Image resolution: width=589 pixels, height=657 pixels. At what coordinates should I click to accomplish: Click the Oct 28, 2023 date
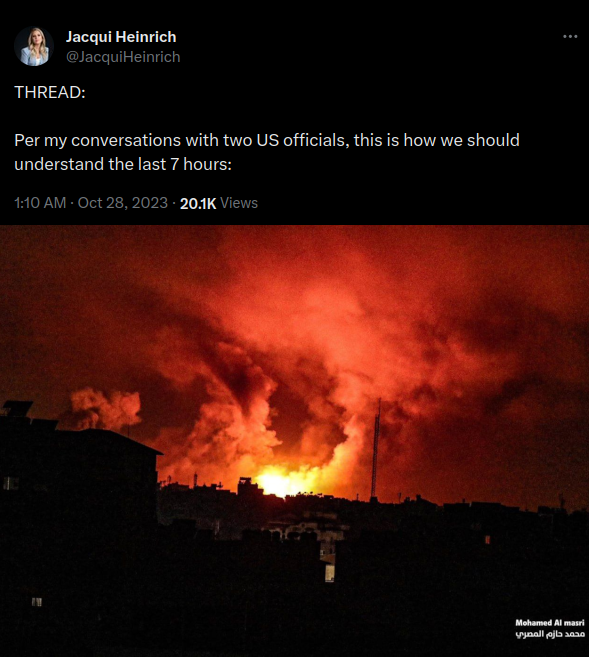coord(123,203)
